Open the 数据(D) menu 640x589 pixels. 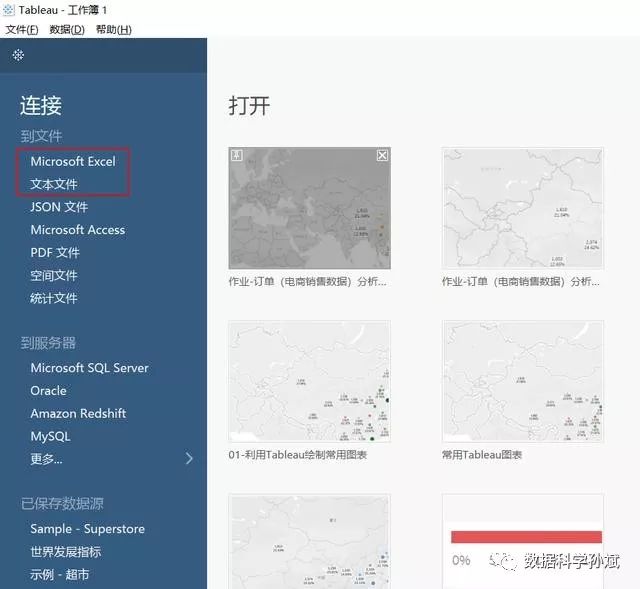[x=67, y=30]
